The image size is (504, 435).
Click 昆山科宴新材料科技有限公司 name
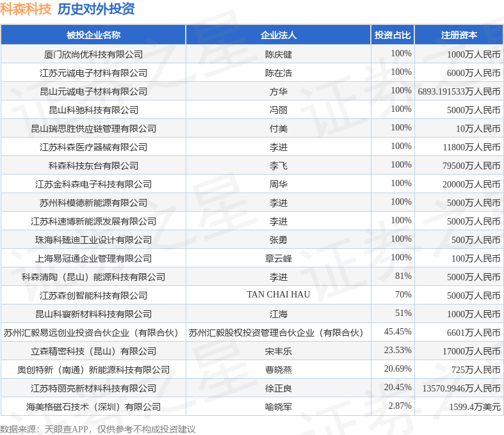[93, 314]
